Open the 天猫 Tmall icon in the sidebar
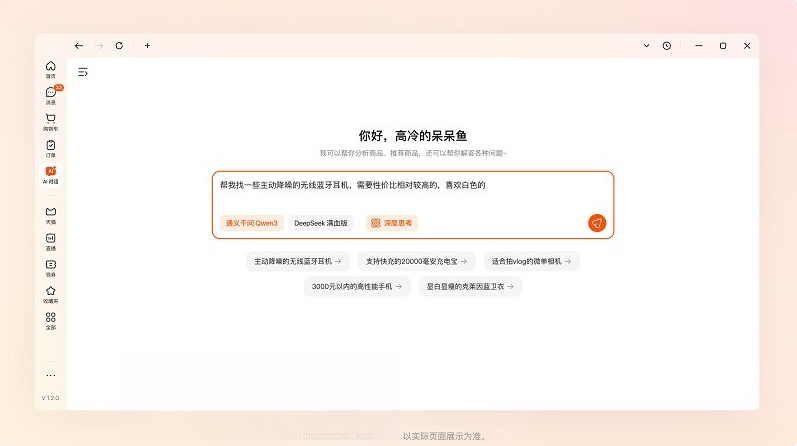This screenshot has height=446, width=797. coord(50,215)
